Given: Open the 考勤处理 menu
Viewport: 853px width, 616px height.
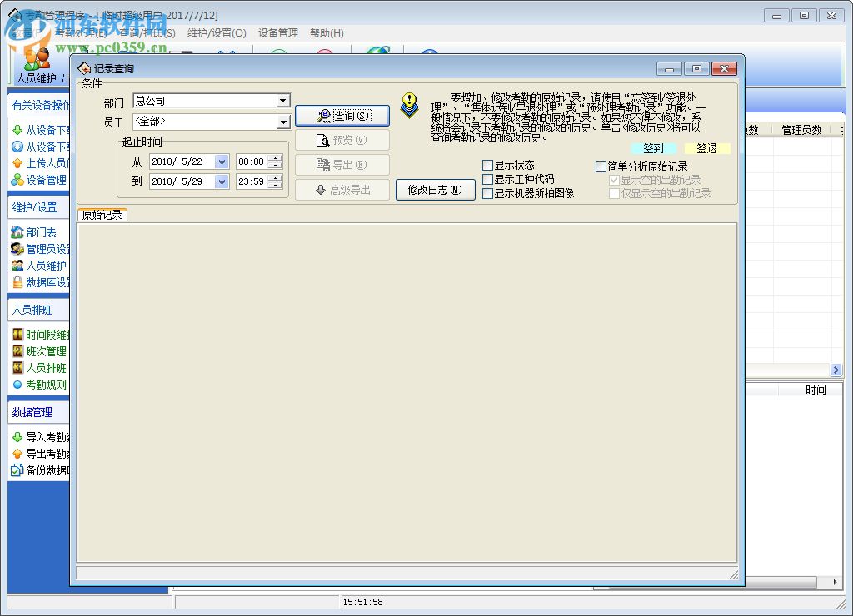Looking at the screenshot, I should (x=81, y=33).
